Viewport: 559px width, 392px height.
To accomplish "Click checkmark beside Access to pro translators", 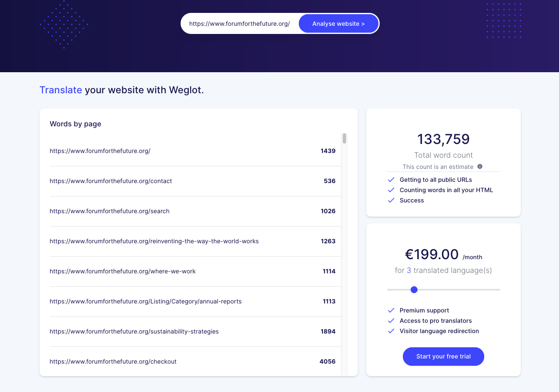I will [391, 321].
